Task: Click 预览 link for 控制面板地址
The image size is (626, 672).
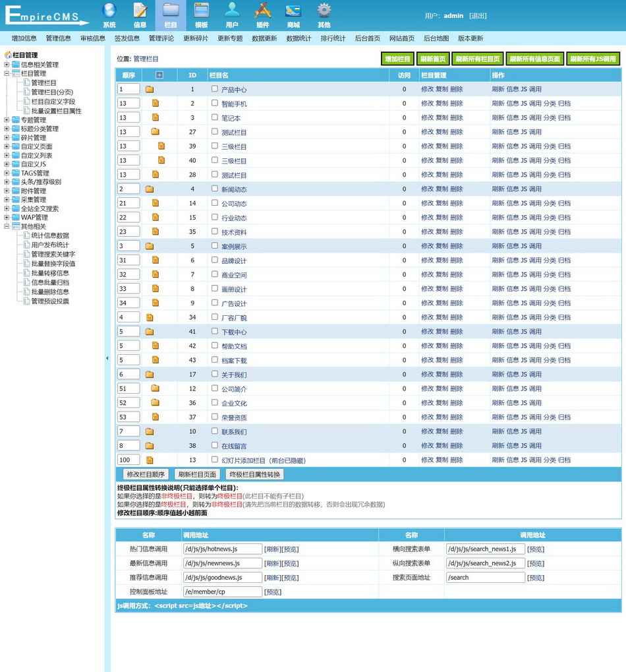Action: [273, 592]
